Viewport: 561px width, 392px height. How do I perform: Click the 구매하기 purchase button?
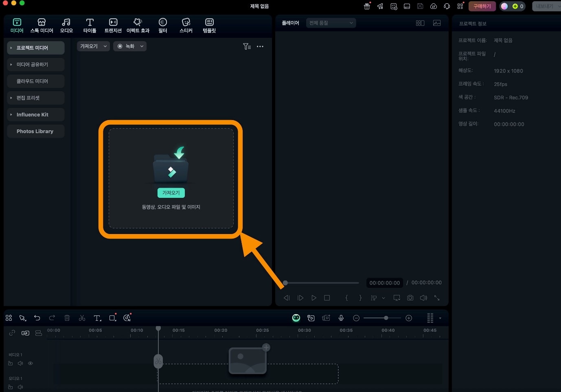point(482,6)
